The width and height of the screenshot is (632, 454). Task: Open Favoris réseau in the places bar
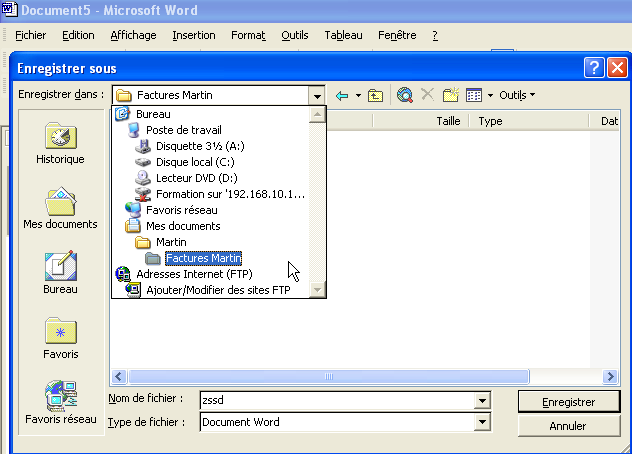pos(60,403)
